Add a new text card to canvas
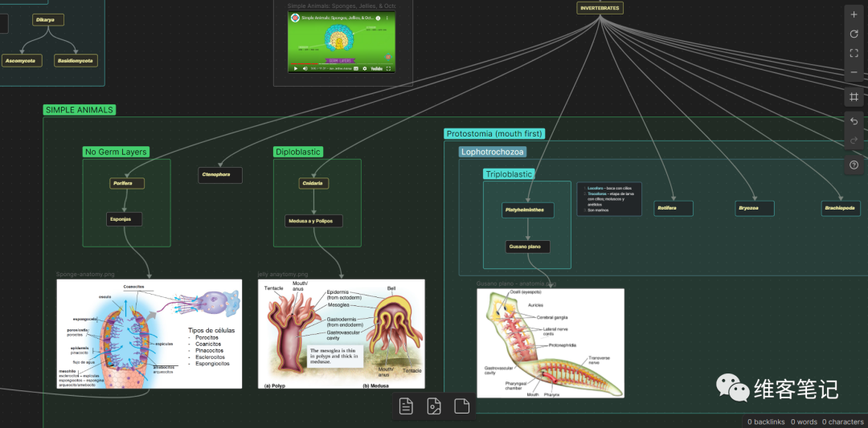 (461, 406)
